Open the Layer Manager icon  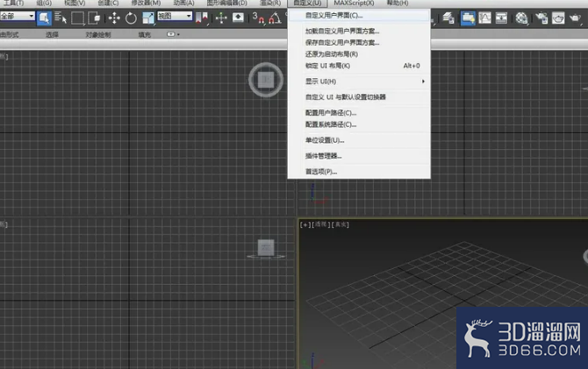[x=448, y=18]
